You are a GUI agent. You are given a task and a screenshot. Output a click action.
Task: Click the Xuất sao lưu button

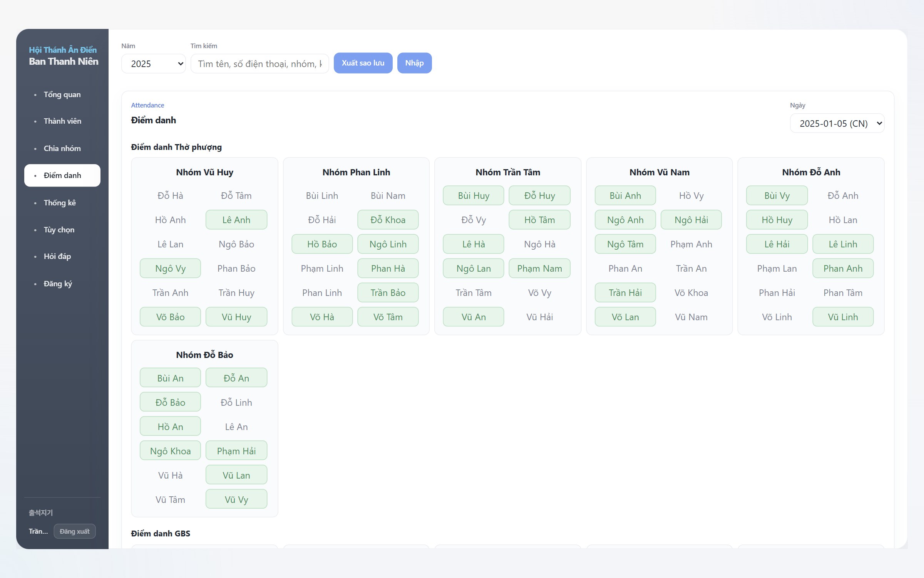pyautogui.click(x=363, y=63)
